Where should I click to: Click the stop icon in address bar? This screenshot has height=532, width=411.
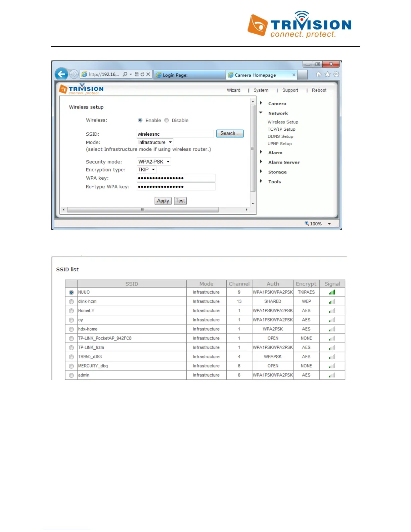(148, 74)
